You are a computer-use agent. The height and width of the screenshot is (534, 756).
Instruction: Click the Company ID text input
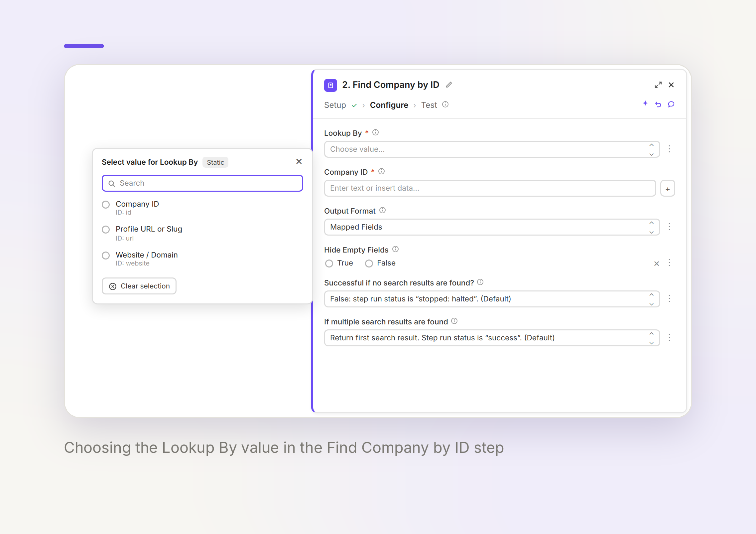490,188
